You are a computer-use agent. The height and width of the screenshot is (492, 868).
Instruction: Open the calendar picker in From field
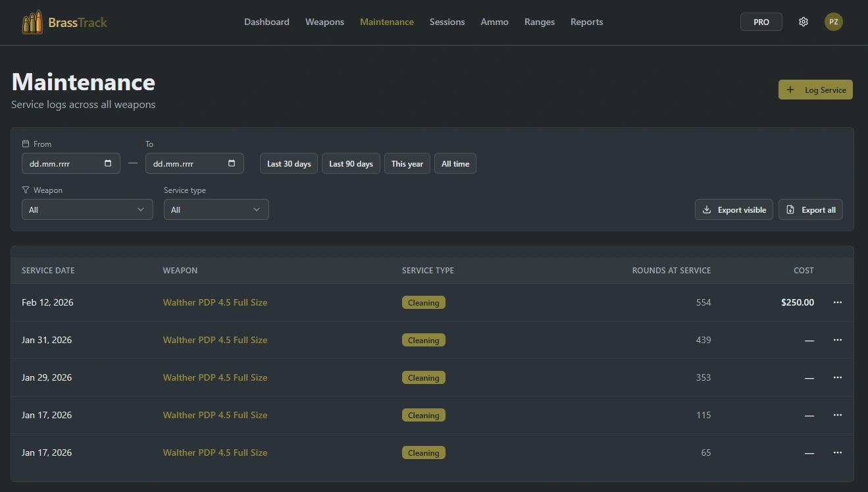tap(108, 163)
